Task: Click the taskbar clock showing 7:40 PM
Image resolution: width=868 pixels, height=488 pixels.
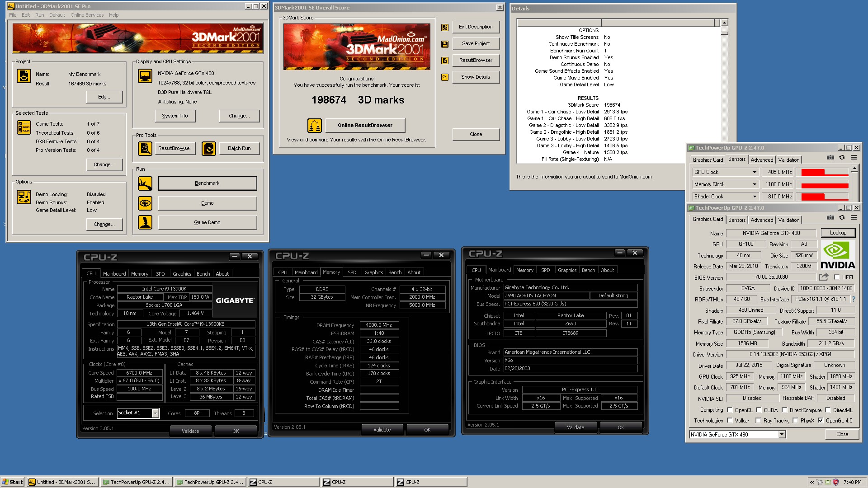Action: point(852,482)
